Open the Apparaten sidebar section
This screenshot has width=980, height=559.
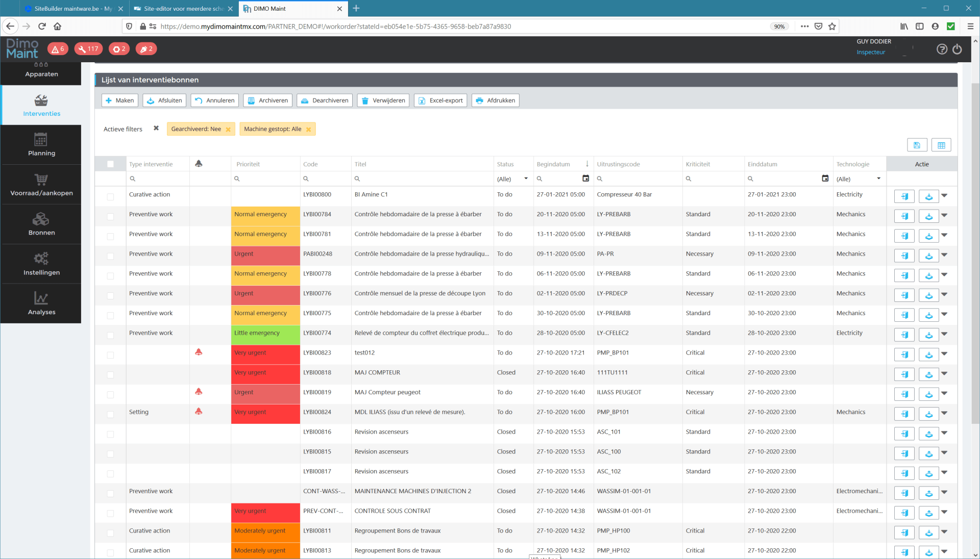click(41, 73)
